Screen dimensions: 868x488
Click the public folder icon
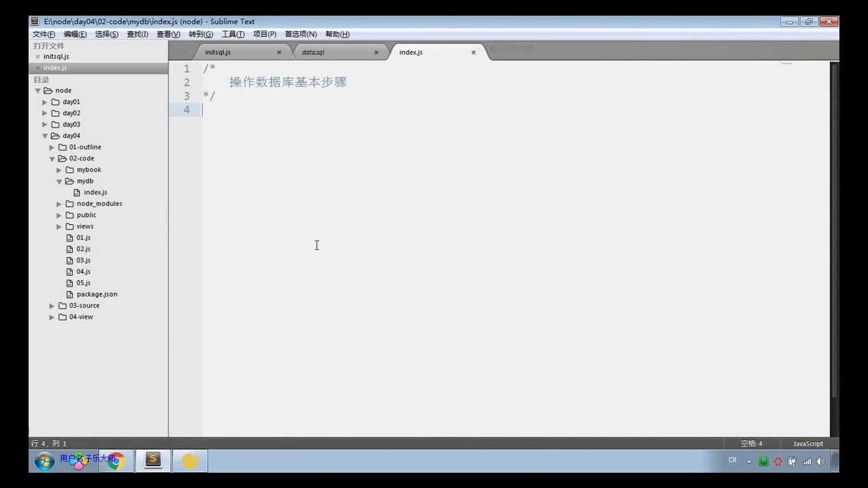70,215
